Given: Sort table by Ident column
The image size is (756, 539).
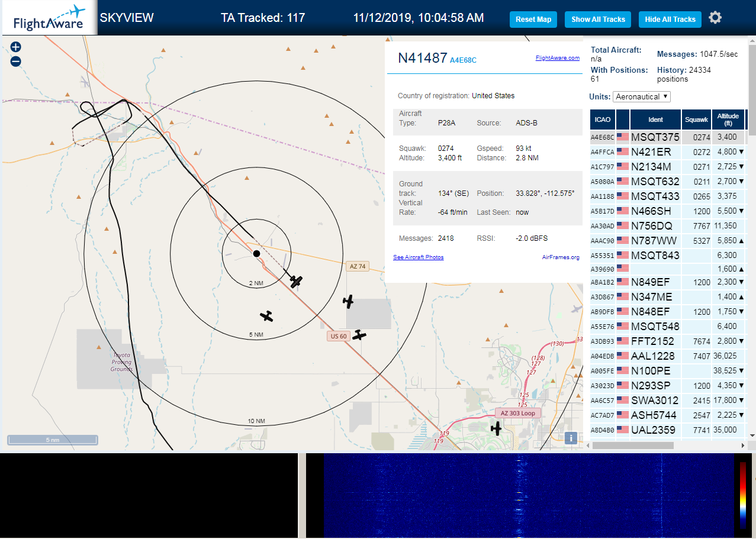Looking at the screenshot, I should pos(655,120).
